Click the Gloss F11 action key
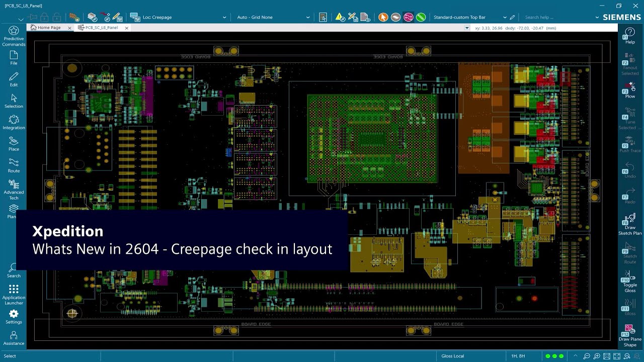 tap(630, 308)
